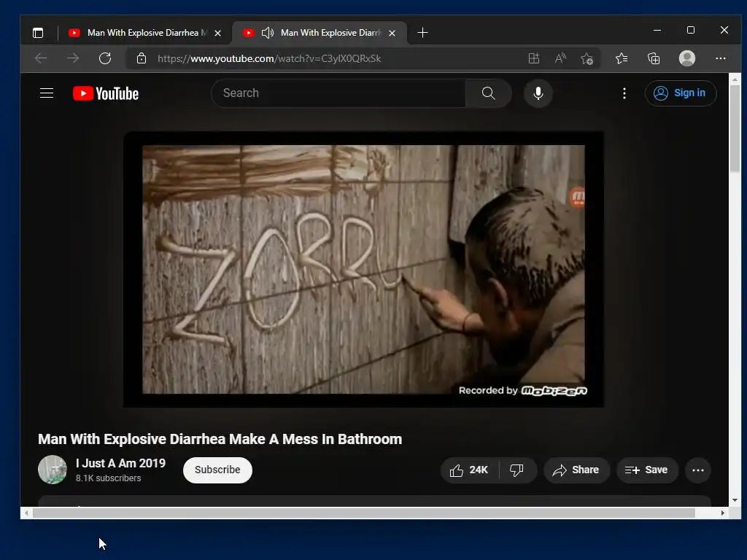Image resolution: width=747 pixels, height=560 pixels.
Task: View site information lock icon
Action: point(142,58)
